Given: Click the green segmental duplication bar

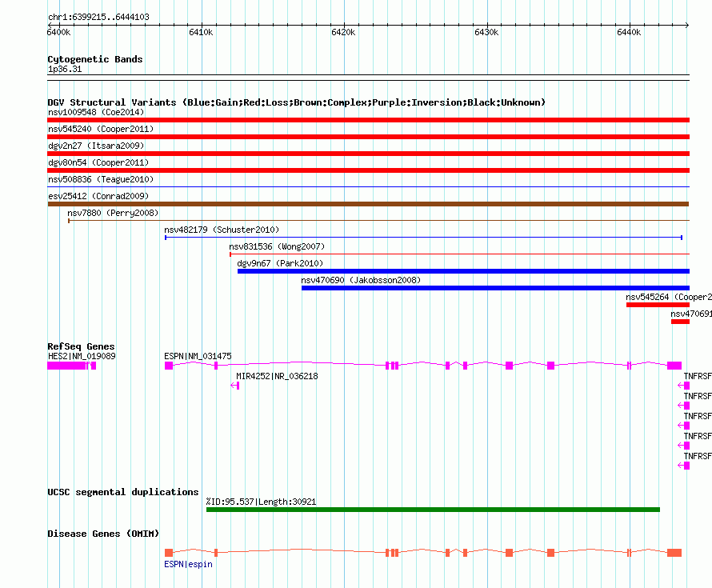Looking at the screenshot, I should coord(433,510).
